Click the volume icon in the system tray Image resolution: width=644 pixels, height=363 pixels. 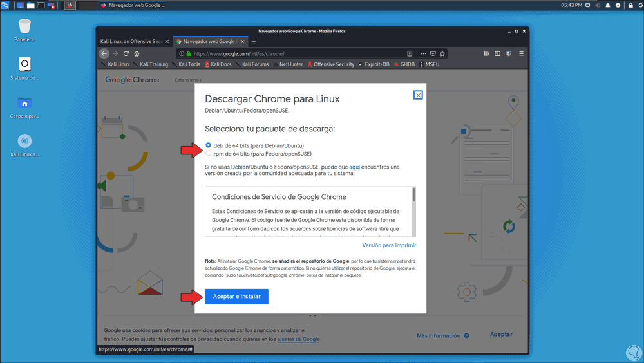pyautogui.click(x=598, y=5)
